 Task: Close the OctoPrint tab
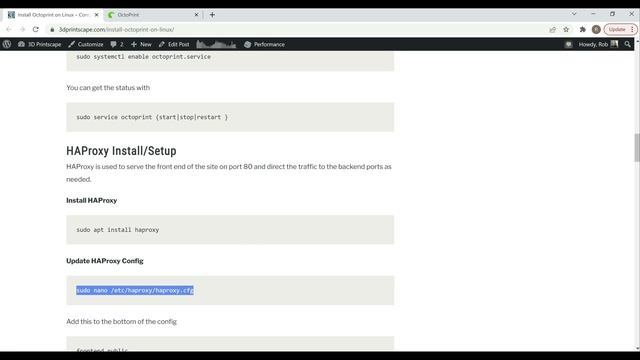pos(196,15)
